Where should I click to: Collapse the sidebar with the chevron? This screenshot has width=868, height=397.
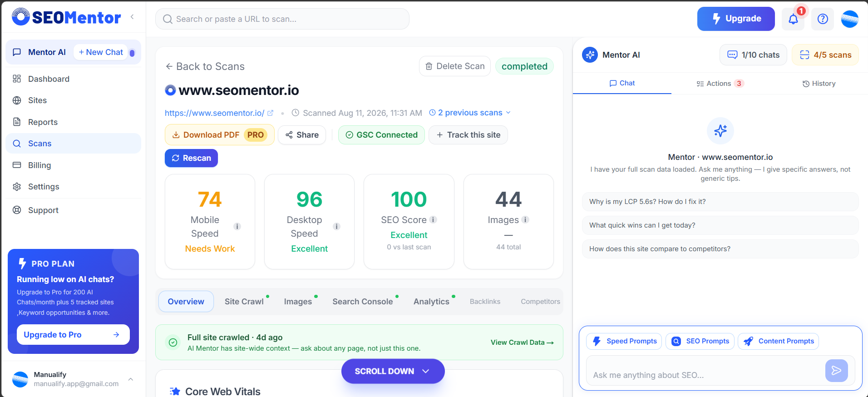132,17
